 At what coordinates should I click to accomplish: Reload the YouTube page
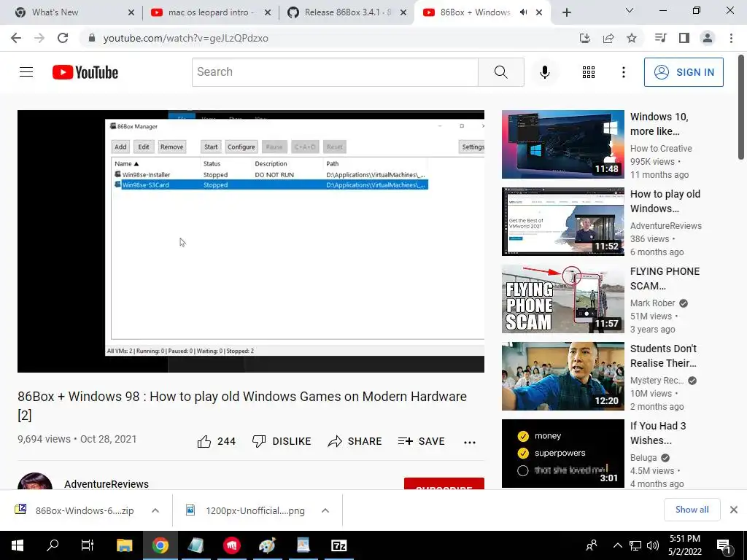click(x=63, y=38)
